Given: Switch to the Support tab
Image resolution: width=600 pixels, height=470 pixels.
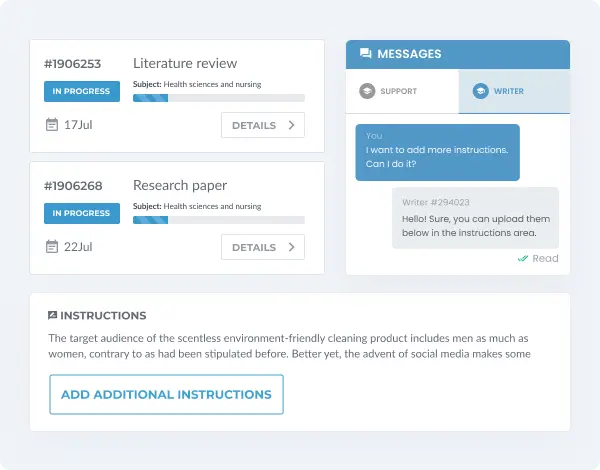Looking at the screenshot, I should (x=402, y=91).
